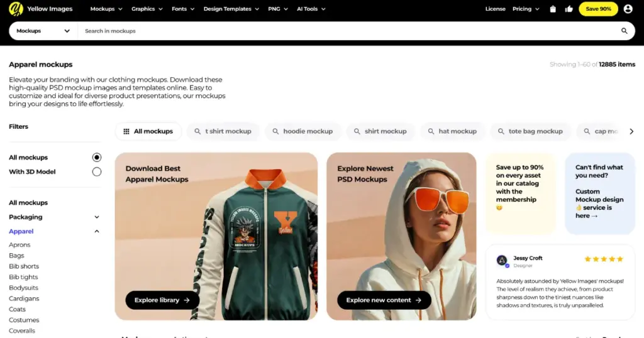Select the Coats subcategory
644x338 pixels.
tap(17, 309)
